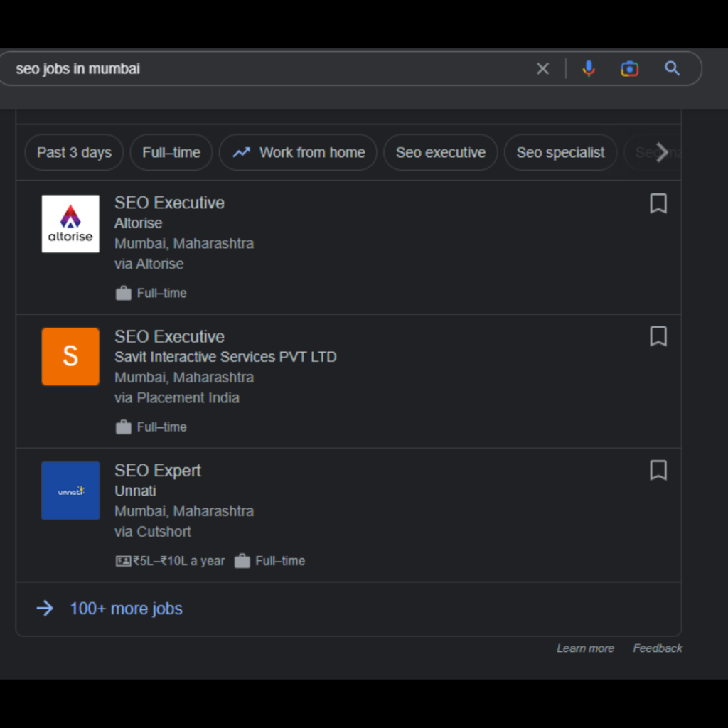Open the 'Feedback' link

(x=658, y=648)
